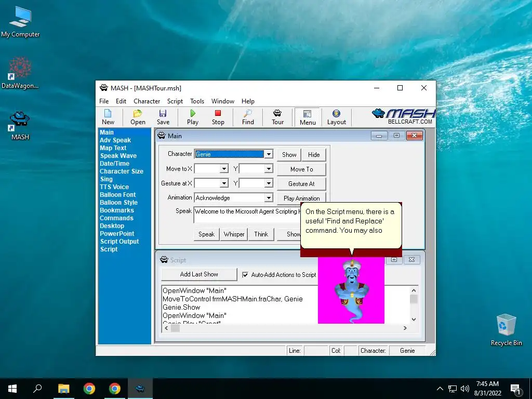Open the Windows Start menu

[x=12, y=389]
